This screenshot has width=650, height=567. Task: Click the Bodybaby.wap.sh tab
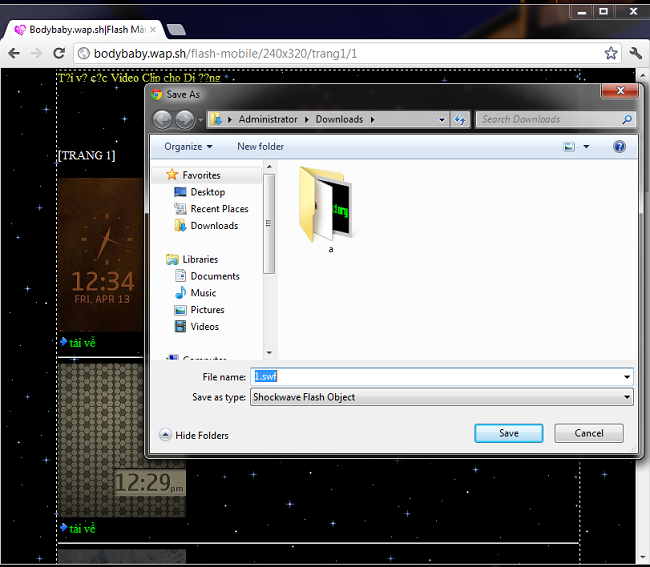click(x=85, y=30)
